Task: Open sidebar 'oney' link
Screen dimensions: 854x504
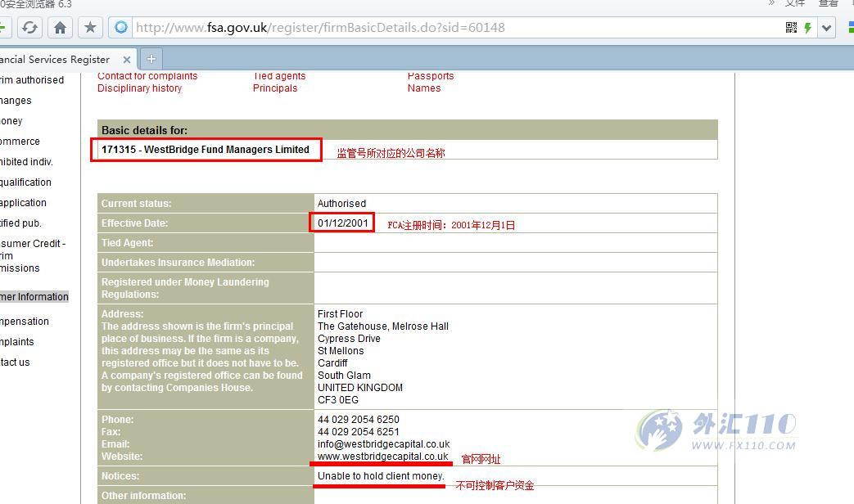Action: tap(11, 121)
